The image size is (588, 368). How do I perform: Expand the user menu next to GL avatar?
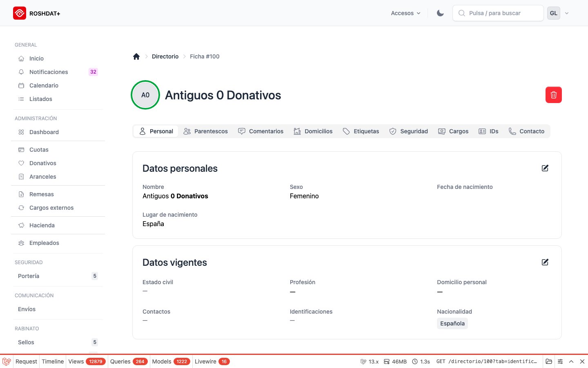(x=567, y=13)
